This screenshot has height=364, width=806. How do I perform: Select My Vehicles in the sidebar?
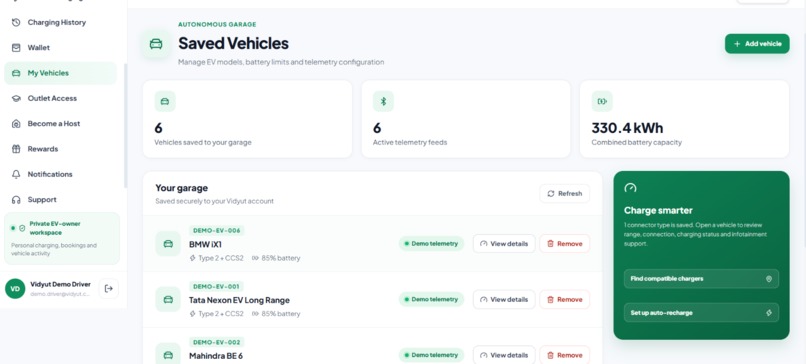click(x=61, y=73)
